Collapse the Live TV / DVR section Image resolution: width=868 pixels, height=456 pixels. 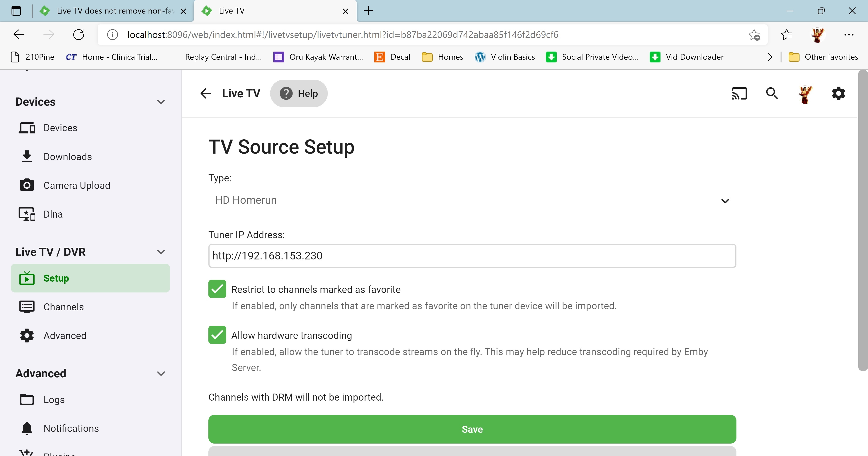[161, 252]
